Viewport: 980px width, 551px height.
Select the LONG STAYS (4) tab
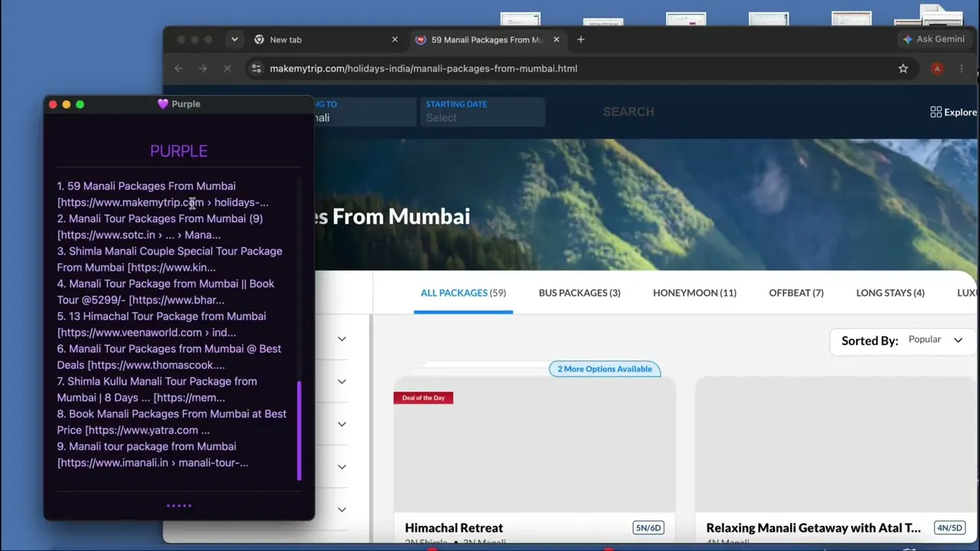click(890, 292)
